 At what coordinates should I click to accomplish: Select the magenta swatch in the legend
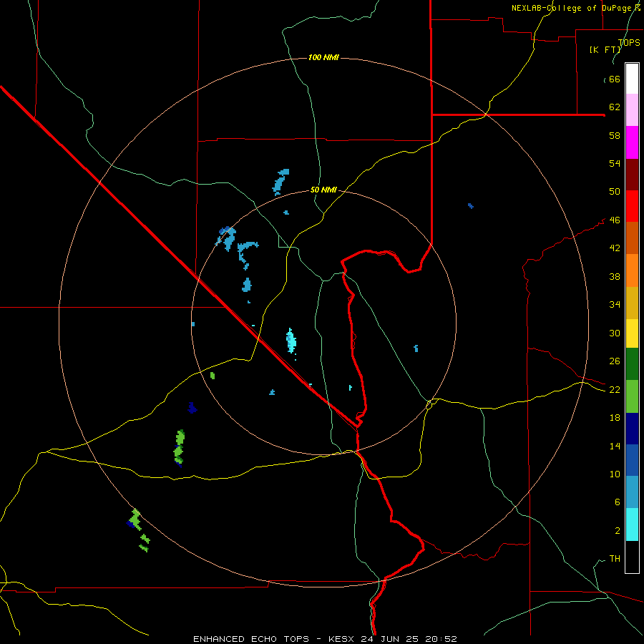click(x=632, y=142)
